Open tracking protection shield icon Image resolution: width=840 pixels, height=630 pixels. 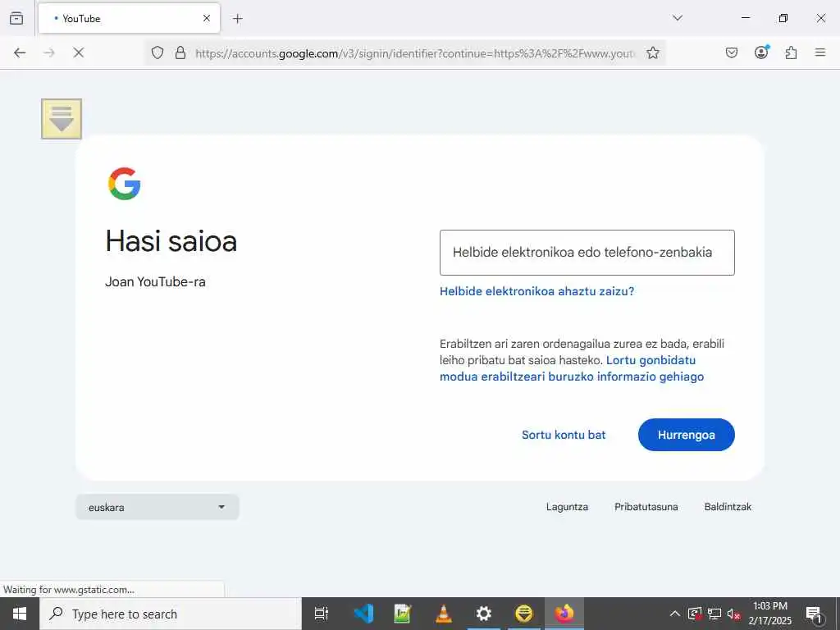(x=157, y=52)
